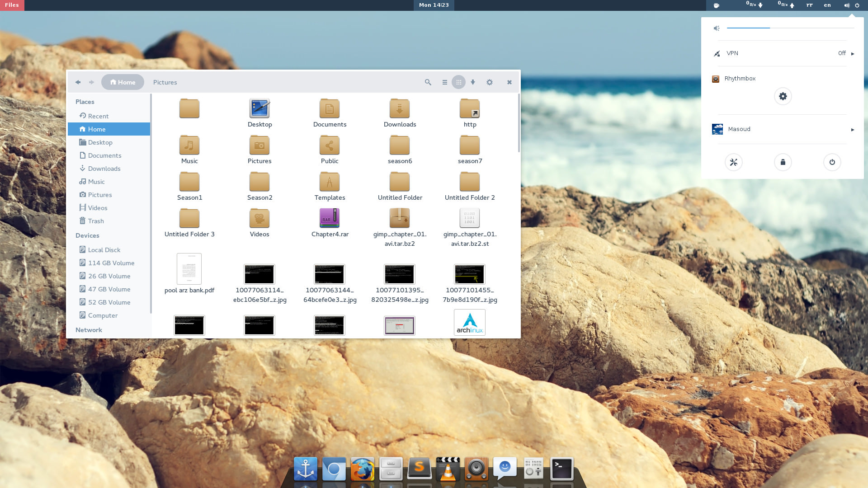Click the speaker icon beside the volume slider
The image size is (868, 488).
point(717,28)
